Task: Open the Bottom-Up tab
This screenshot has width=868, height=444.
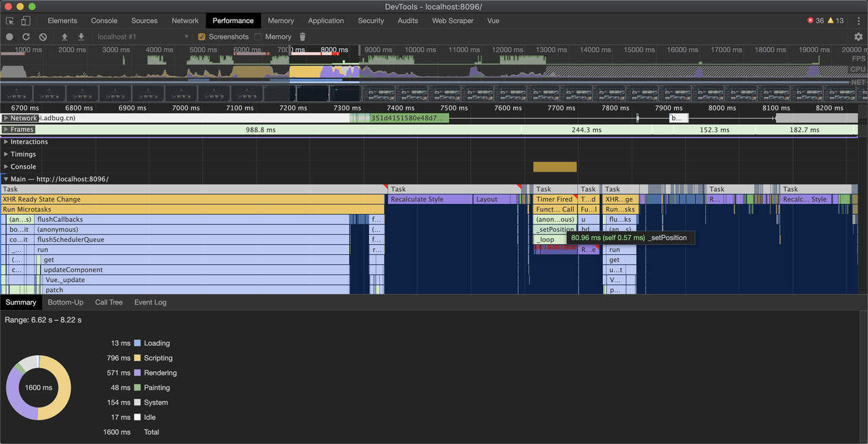Action: 65,302
